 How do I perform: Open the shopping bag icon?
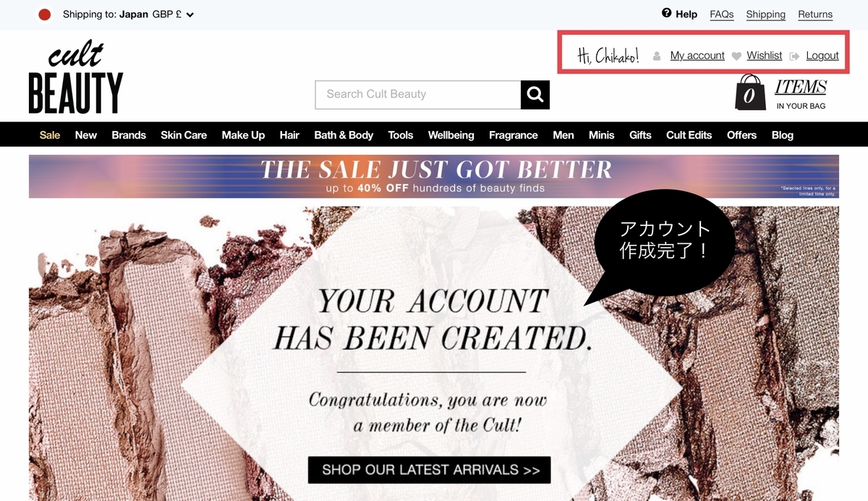pos(750,93)
